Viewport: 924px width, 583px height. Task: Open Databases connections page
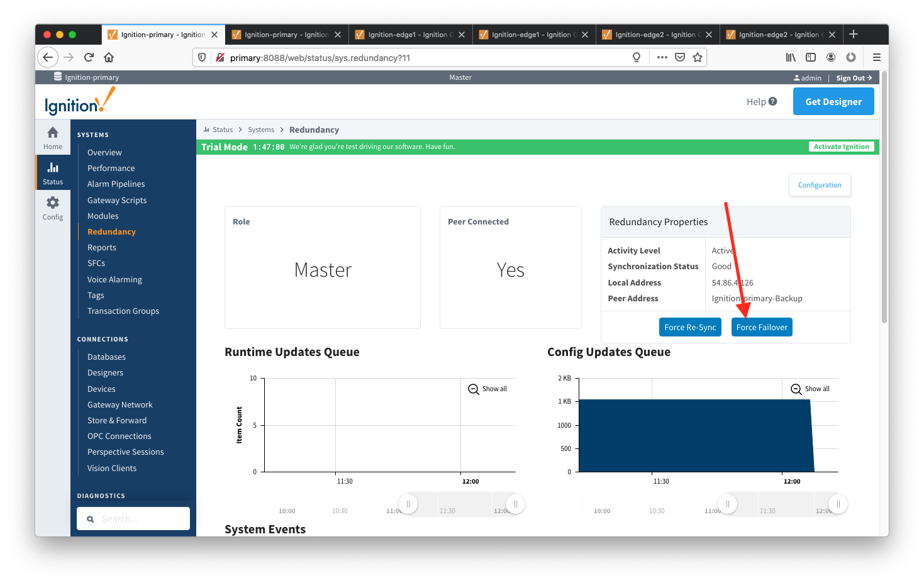106,357
